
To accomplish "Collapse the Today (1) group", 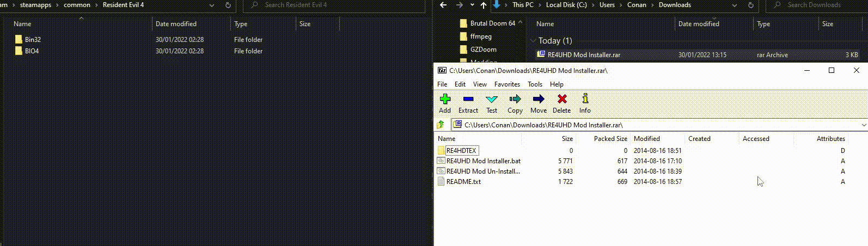I will pos(533,41).
